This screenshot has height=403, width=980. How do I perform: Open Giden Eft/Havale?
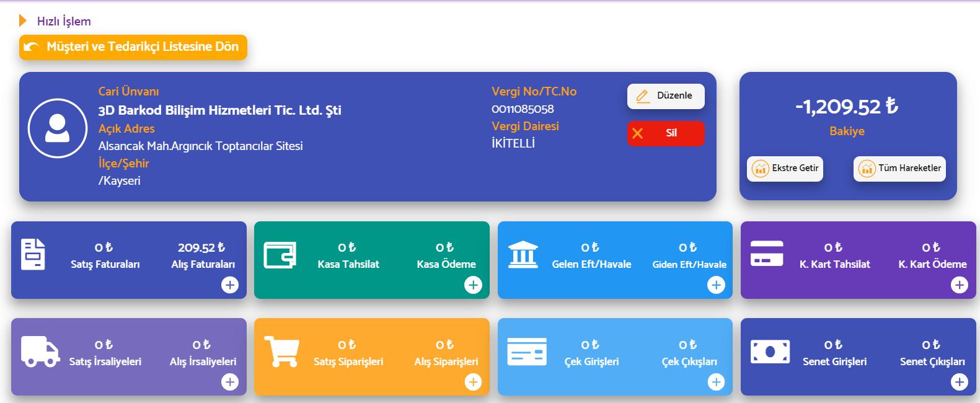click(x=689, y=255)
